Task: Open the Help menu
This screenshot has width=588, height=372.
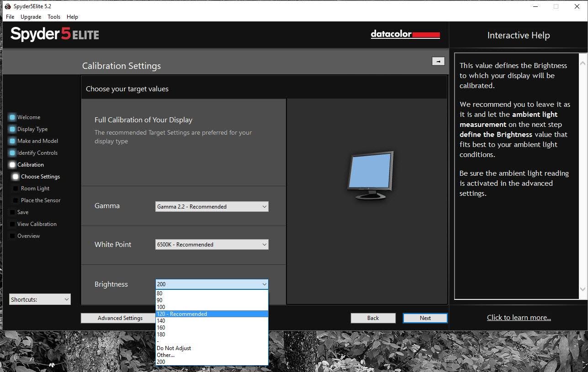Action: [72, 17]
